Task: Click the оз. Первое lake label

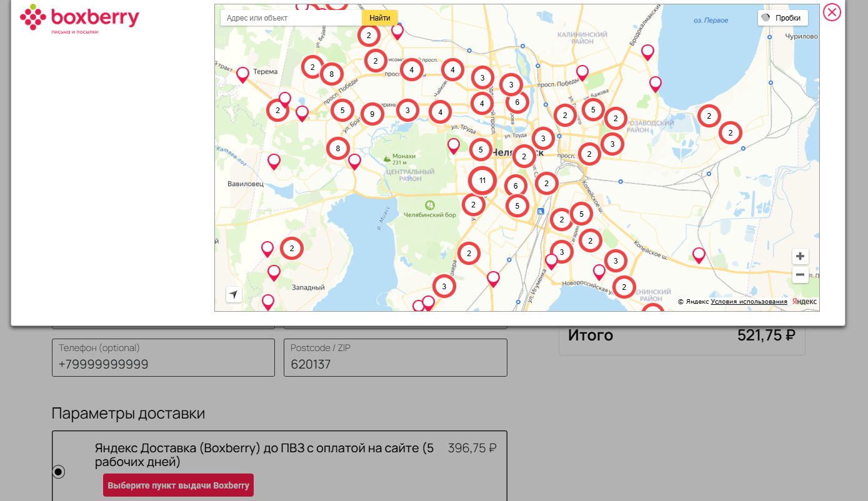Action: 711,20
